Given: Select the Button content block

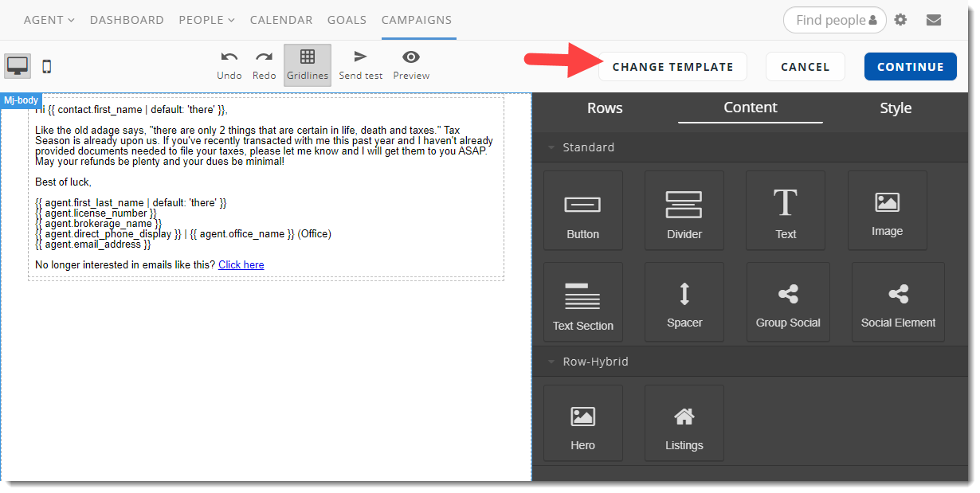Looking at the screenshot, I should coord(582,210).
